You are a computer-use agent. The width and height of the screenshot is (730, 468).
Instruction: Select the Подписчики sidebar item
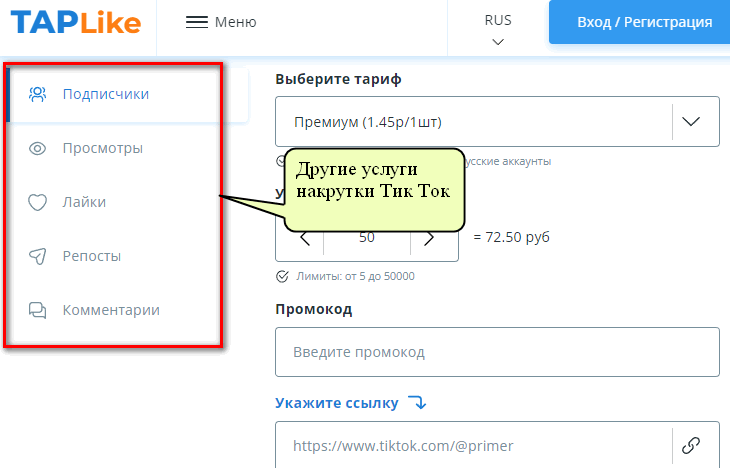[128, 94]
